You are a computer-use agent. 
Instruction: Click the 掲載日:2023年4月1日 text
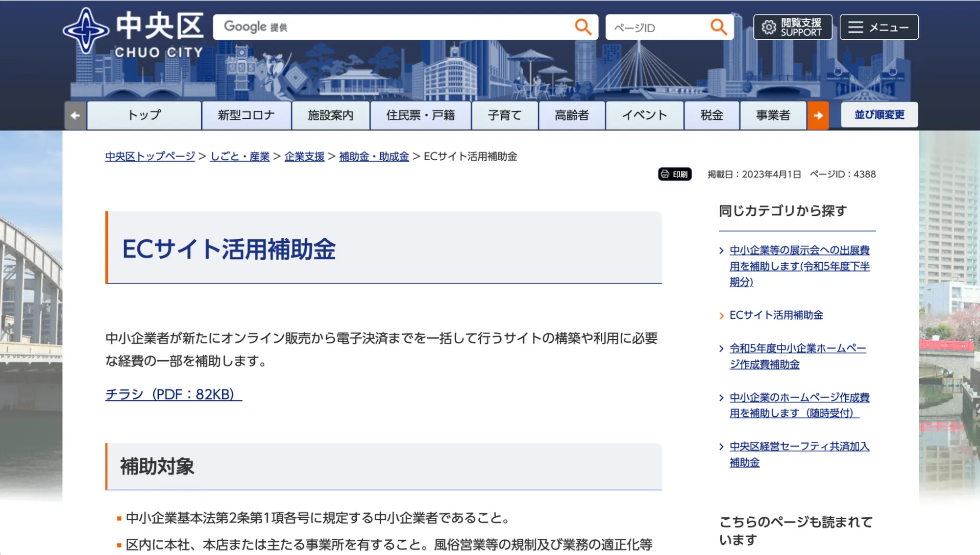pyautogui.click(x=754, y=174)
